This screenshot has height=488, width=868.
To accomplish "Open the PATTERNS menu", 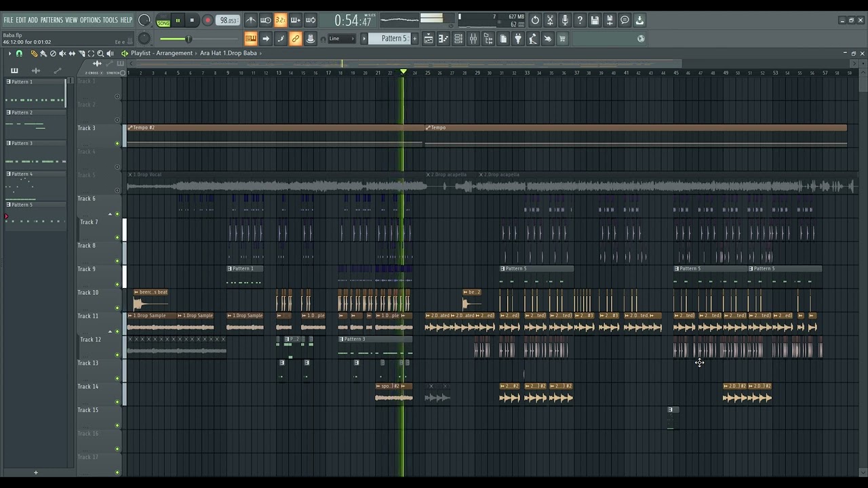I will (52, 20).
